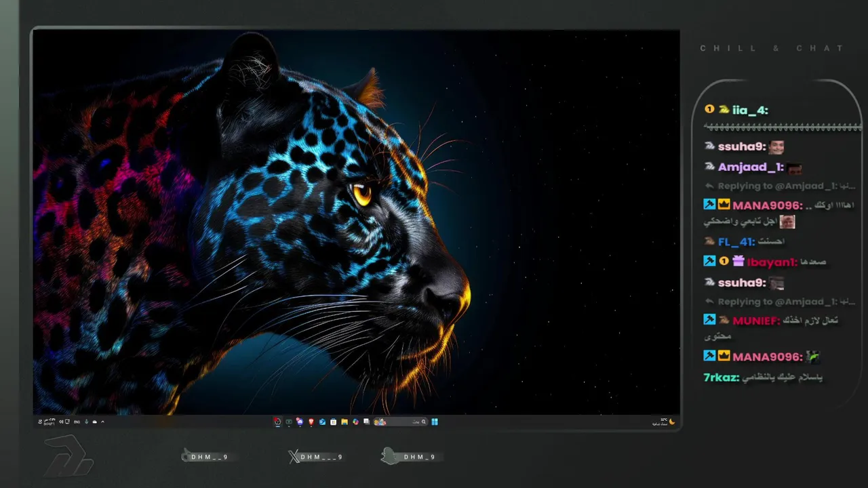
Task: Open the File Explorer folder icon
Action: [x=344, y=422]
